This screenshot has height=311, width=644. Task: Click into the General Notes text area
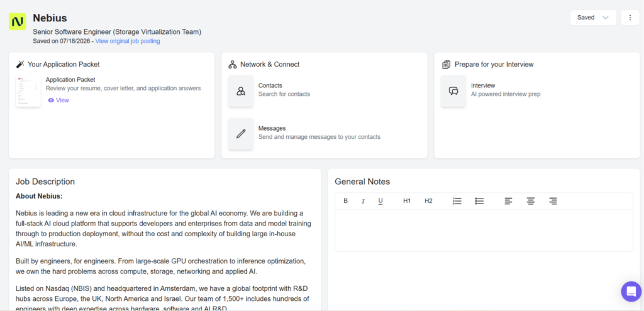(x=484, y=230)
